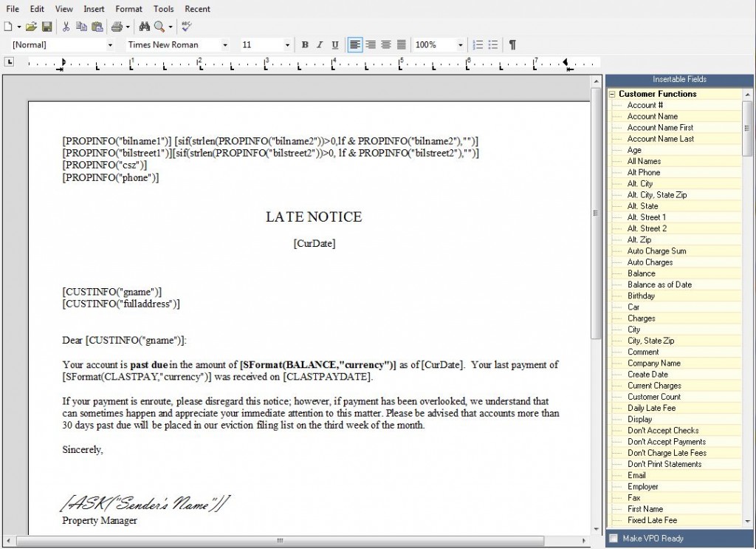Screen dimensions: 756x549
Task: Open the View menu
Action: coord(64,9)
